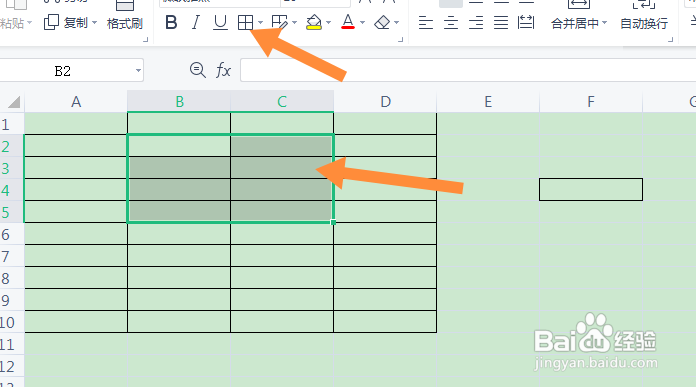Expand the draw border dropdown arrow

coord(294,22)
